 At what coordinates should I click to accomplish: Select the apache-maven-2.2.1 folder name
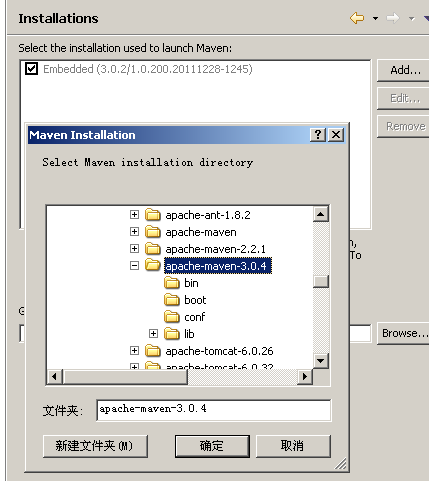point(215,249)
